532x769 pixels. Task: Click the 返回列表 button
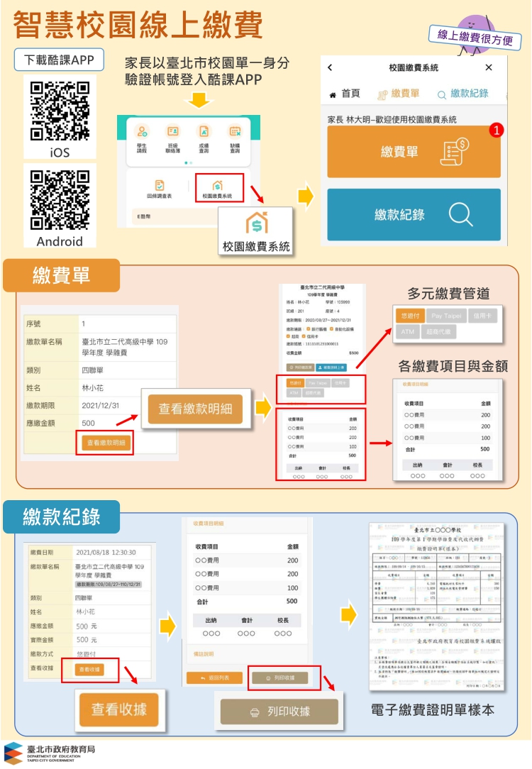[214, 678]
